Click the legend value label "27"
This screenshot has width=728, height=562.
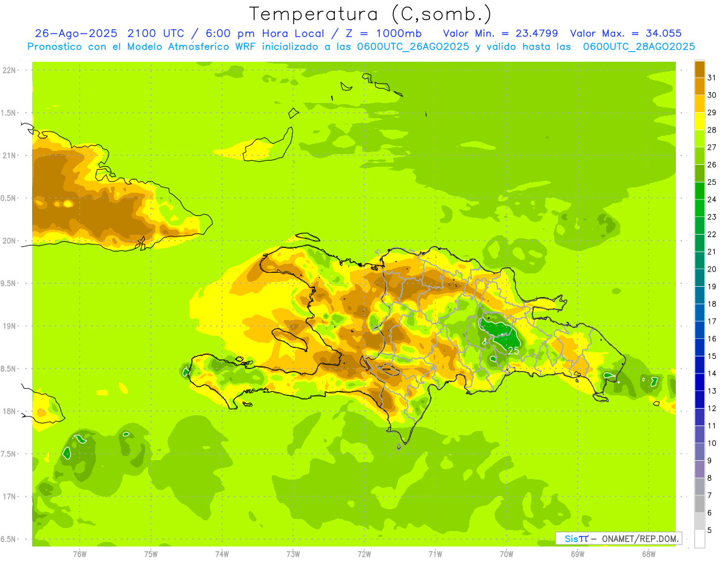[712, 147]
